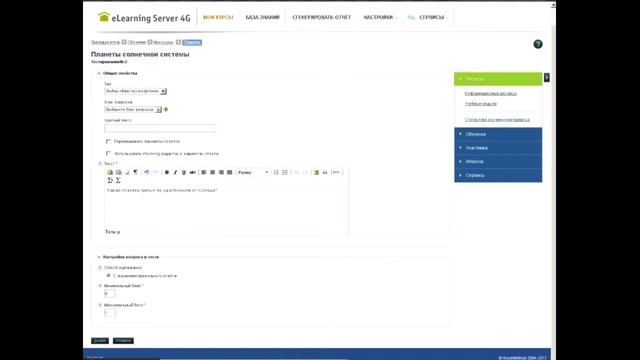Expand the first blue sidebar section
The image size is (640, 360).
(x=498, y=134)
